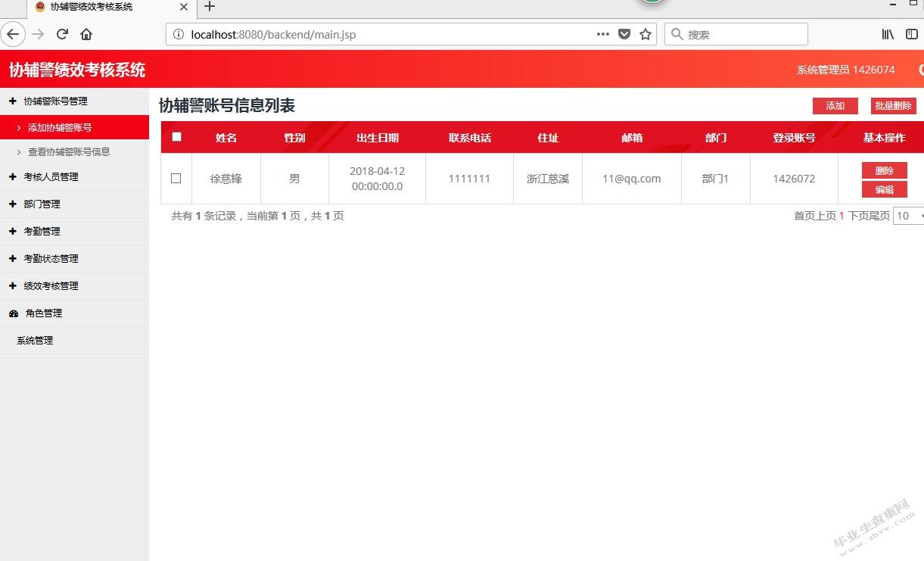The width and height of the screenshot is (924, 561).
Task: Expand the 绩效考核管理 menu
Action: point(74,286)
